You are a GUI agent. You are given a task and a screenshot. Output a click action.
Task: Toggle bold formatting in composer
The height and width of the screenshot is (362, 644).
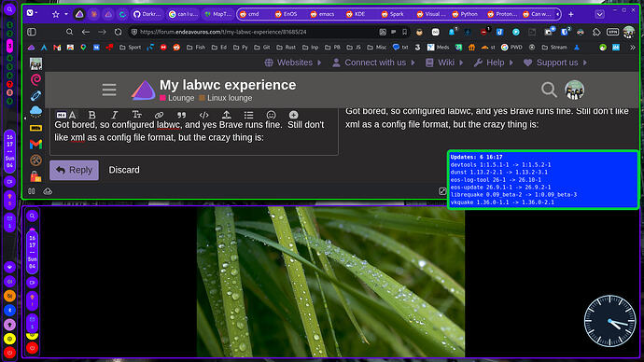tap(92, 115)
